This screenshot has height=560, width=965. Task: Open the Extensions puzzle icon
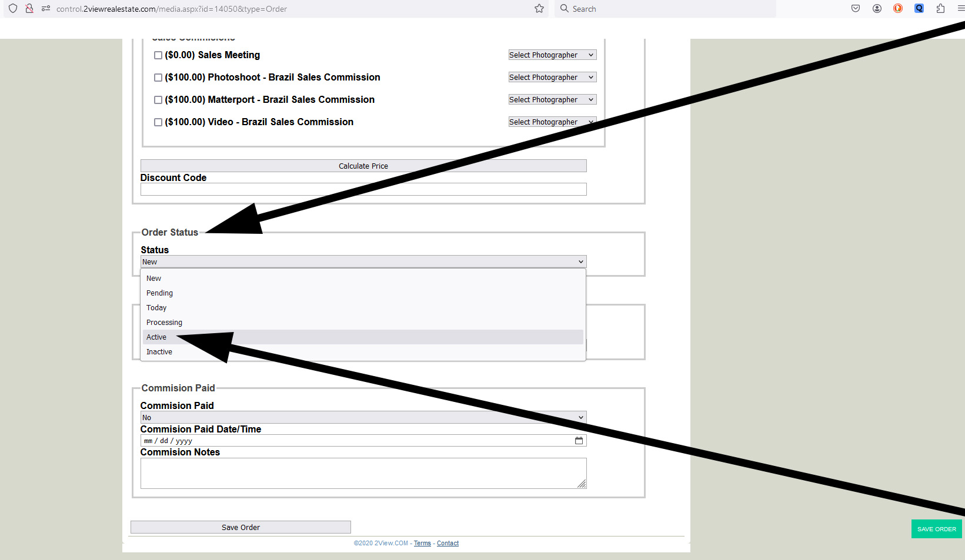[x=940, y=9]
